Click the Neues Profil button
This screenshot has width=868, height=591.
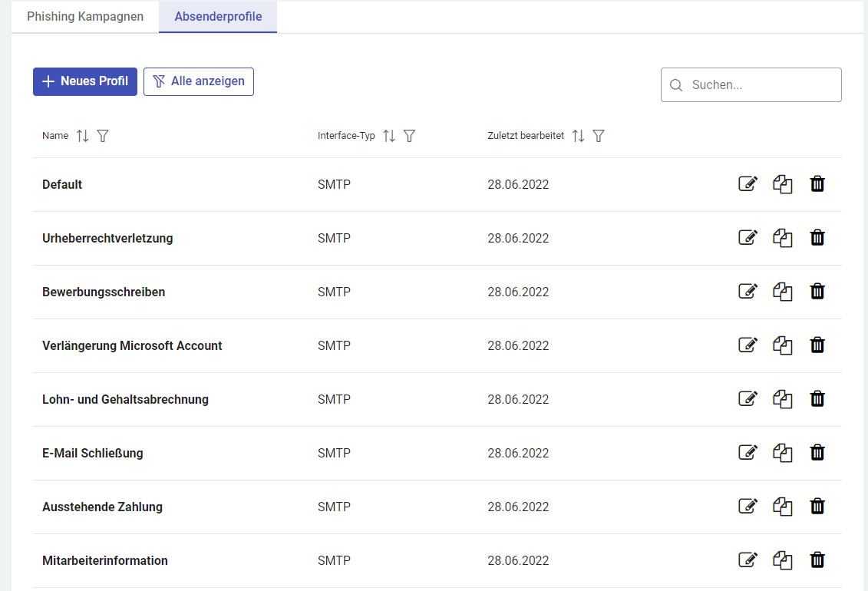click(x=85, y=81)
